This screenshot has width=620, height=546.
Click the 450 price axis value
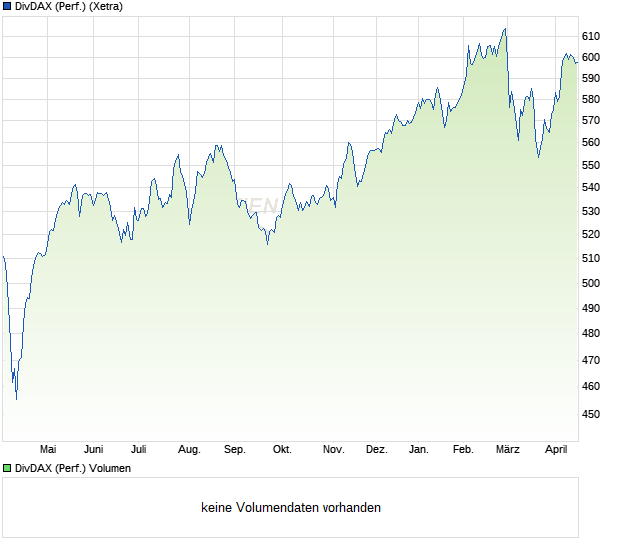point(591,414)
